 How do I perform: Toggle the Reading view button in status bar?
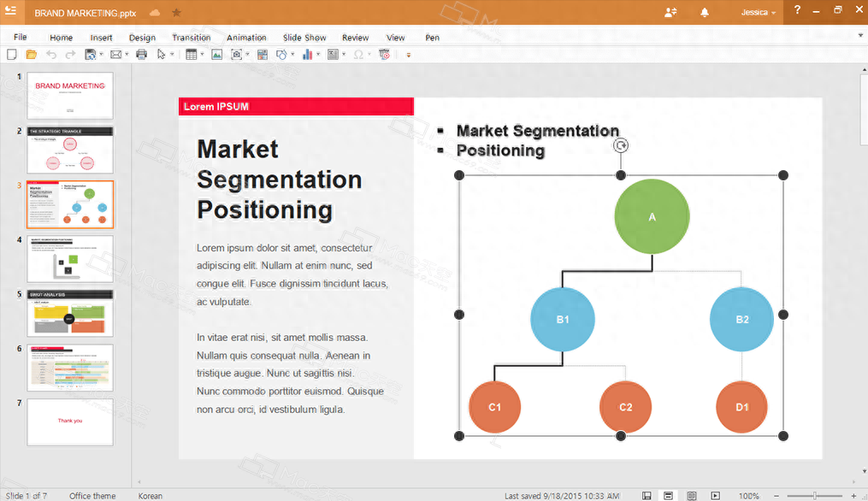(692, 496)
